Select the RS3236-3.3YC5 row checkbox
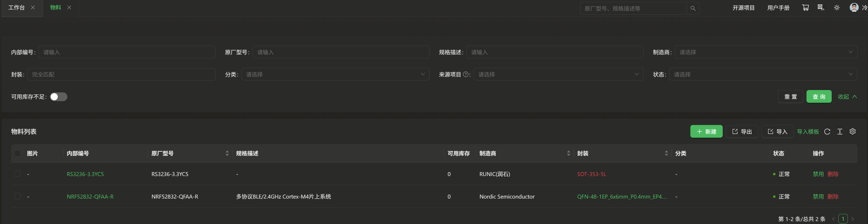The width and height of the screenshot is (868, 224). (x=17, y=174)
